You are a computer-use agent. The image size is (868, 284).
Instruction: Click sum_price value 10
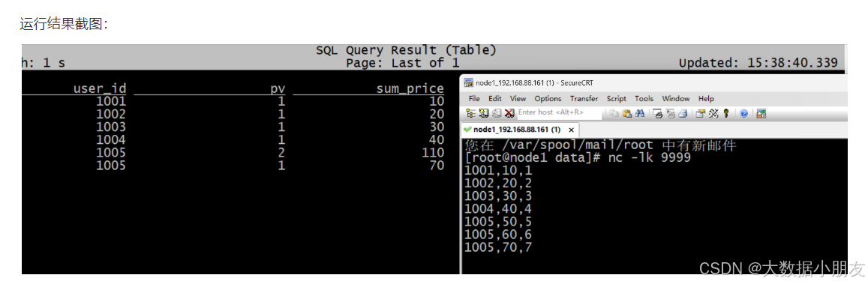[437, 102]
